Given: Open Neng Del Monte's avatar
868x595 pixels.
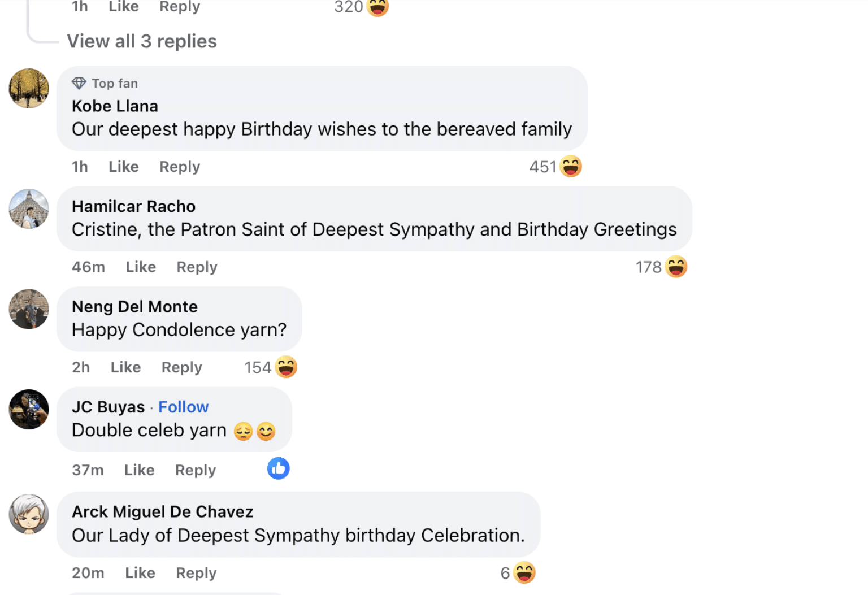Looking at the screenshot, I should click(29, 309).
